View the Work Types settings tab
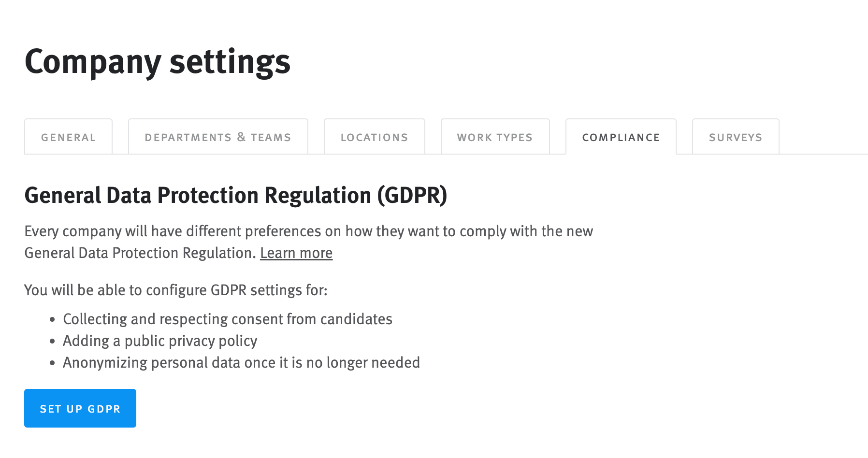Viewport: 868px width, 458px height. [495, 137]
